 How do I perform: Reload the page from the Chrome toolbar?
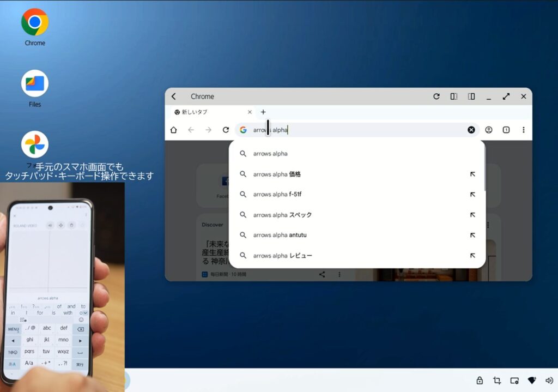(226, 130)
